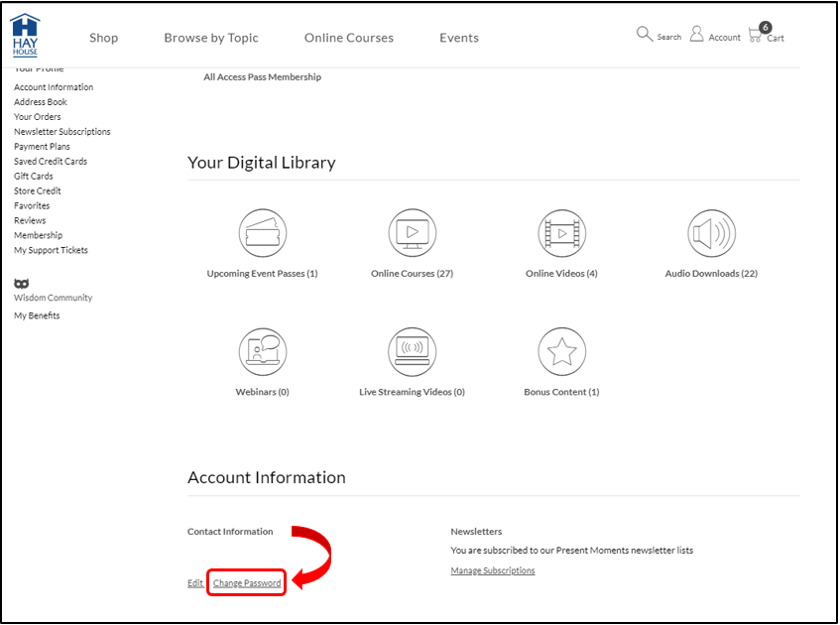The height and width of the screenshot is (625, 840).
Task: Open the Online Courses navigation menu
Action: [x=349, y=38]
